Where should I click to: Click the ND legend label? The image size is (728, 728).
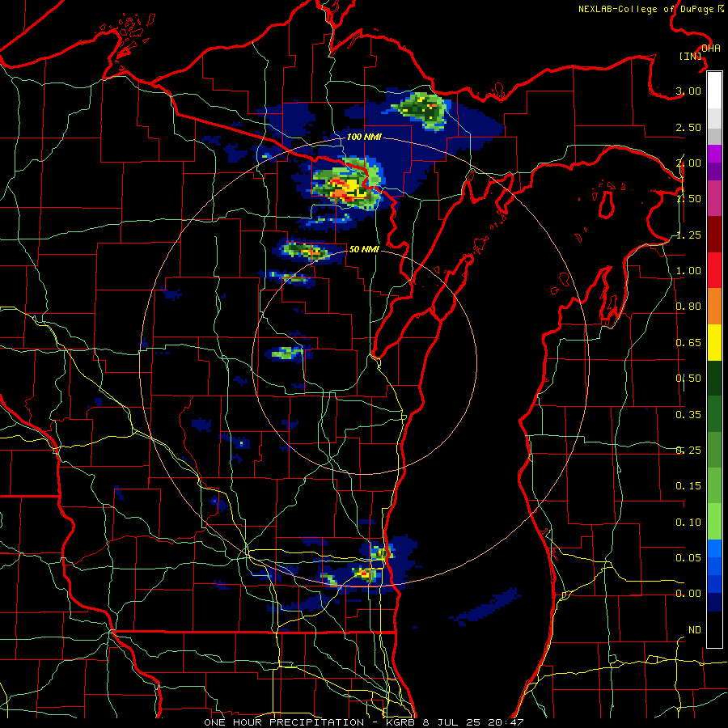(x=695, y=630)
